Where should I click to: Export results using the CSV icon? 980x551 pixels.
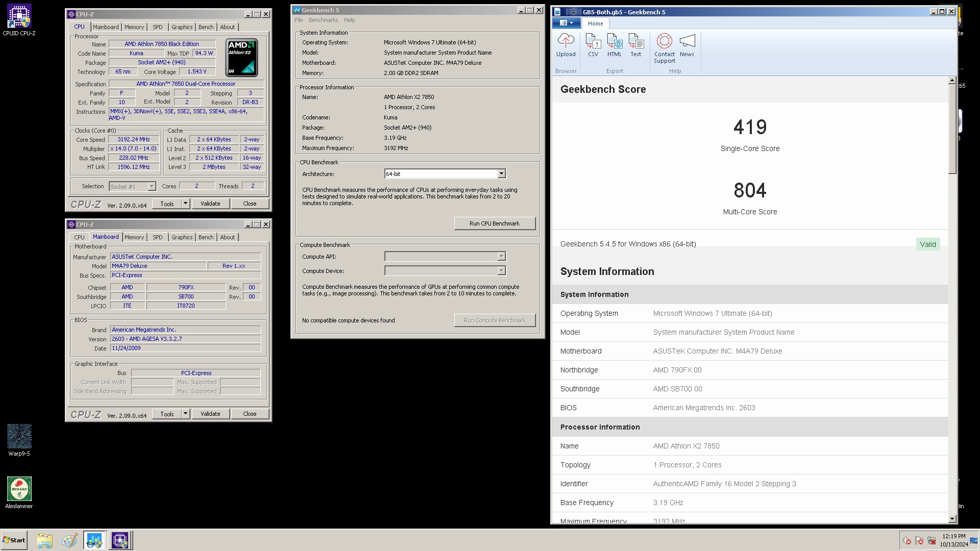tap(593, 45)
